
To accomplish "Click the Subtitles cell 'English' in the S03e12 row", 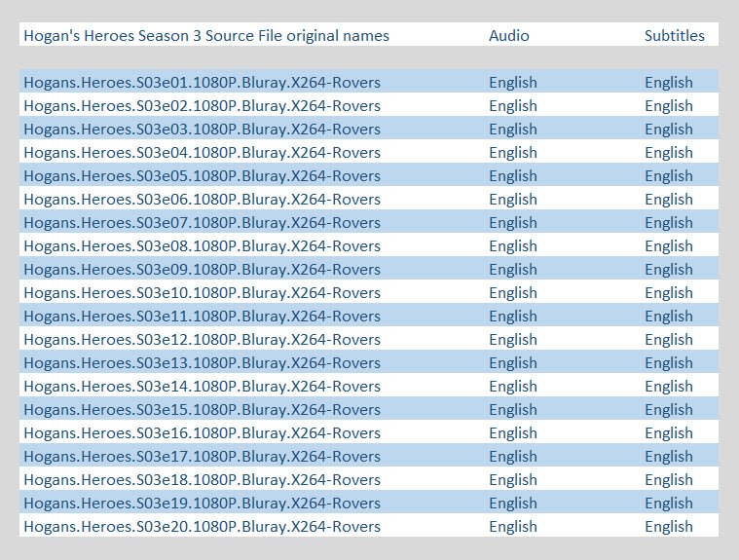I will point(669,339).
